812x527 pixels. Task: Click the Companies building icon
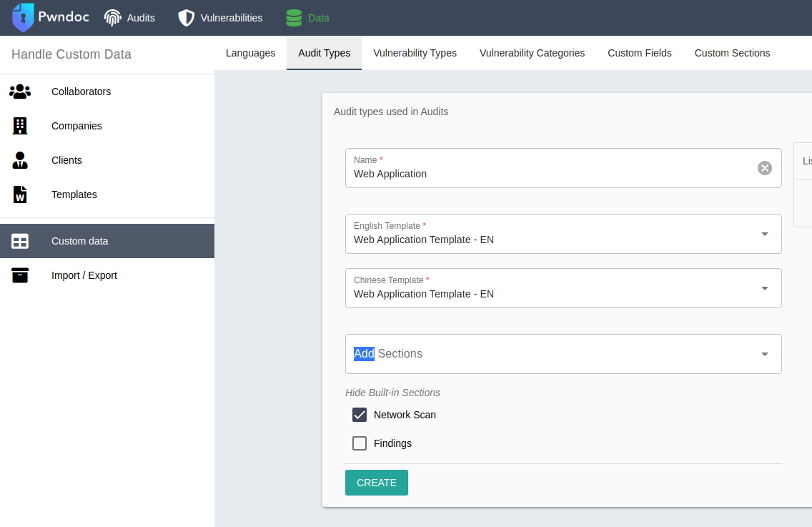(x=20, y=126)
